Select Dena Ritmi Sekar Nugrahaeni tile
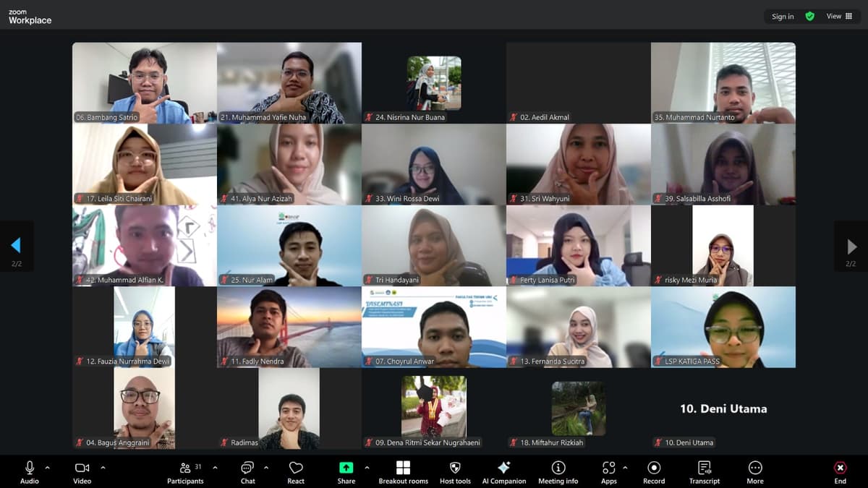 click(434, 408)
